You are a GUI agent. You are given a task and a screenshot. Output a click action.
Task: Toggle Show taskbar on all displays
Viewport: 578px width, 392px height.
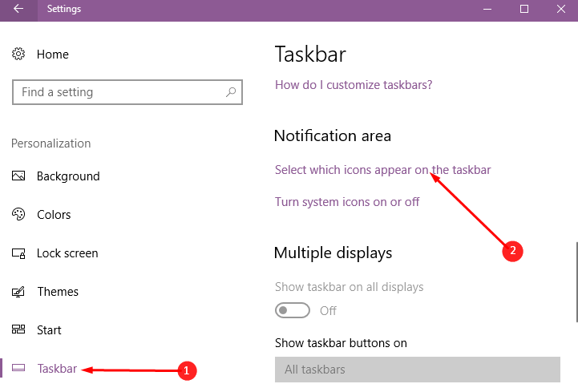tap(293, 310)
